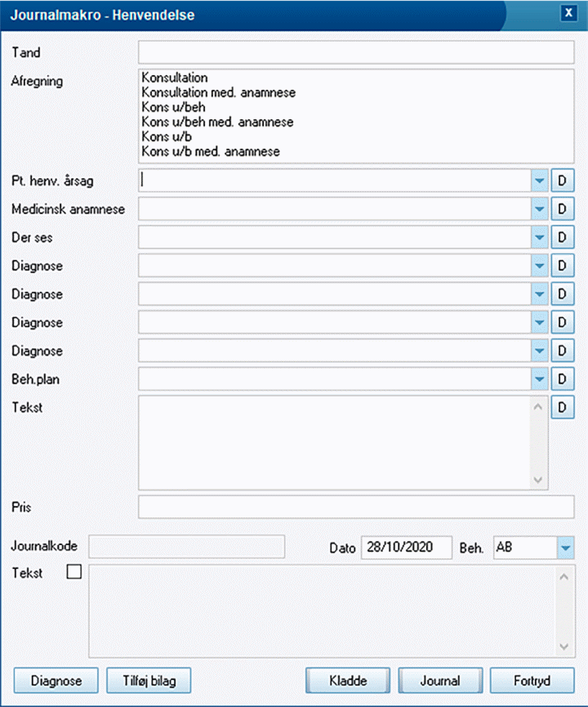Expand the Pt. henv. årsag dropdown
Screen dimensions: 588x707
pos(539,181)
